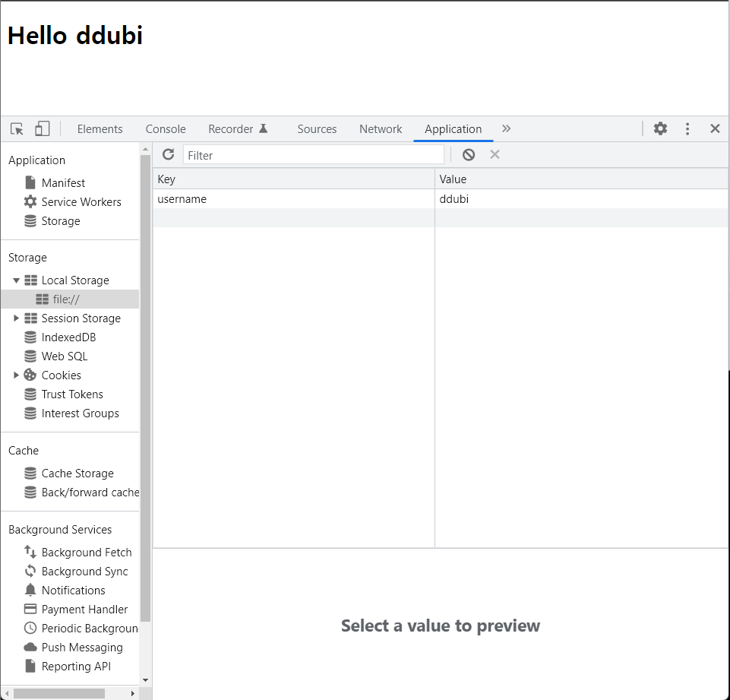Viewport: 730px width, 700px height.
Task: Select the IndexedDB label
Action: pyautogui.click(x=68, y=337)
